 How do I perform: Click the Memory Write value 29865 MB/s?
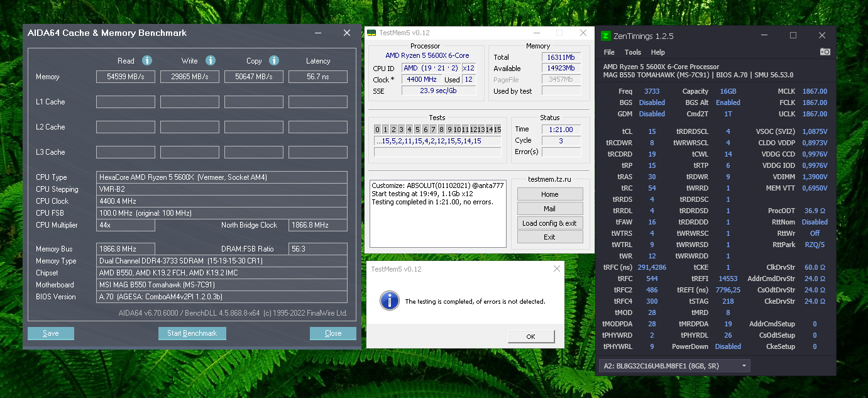(x=190, y=77)
